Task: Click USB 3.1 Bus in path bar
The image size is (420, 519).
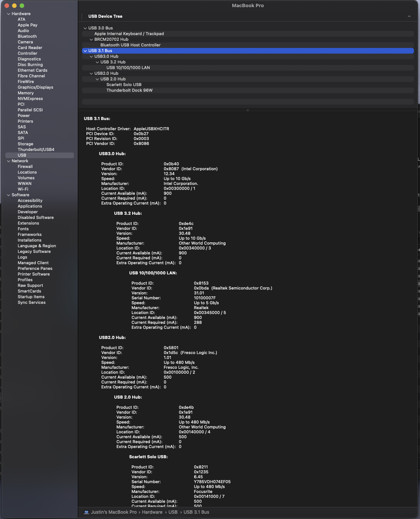Action: [196, 512]
